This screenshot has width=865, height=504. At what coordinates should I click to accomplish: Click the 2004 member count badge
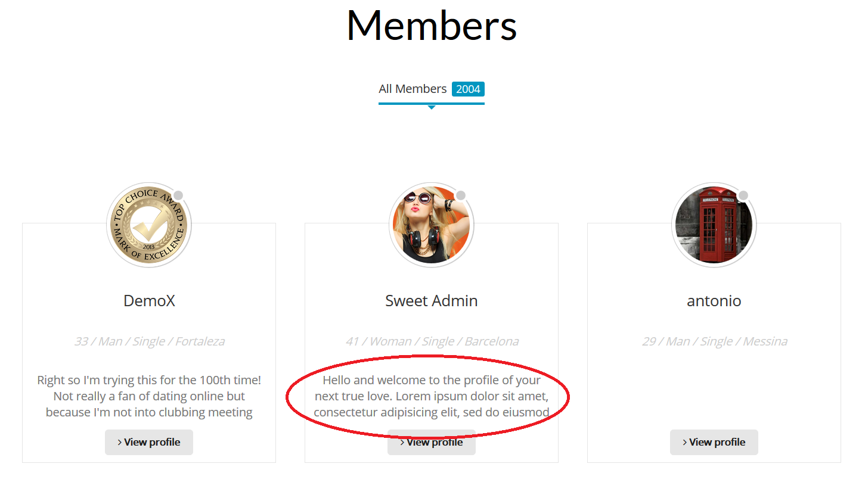click(x=468, y=89)
